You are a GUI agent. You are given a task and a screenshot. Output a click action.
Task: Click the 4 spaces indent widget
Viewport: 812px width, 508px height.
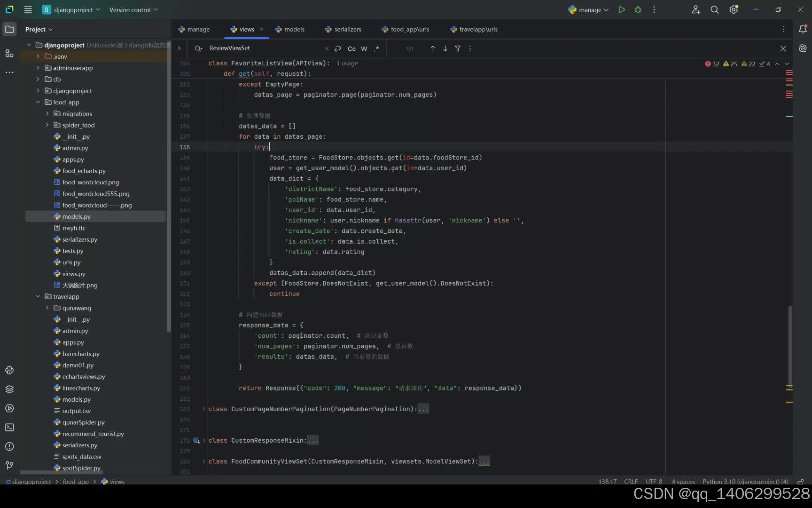(683, 481)
